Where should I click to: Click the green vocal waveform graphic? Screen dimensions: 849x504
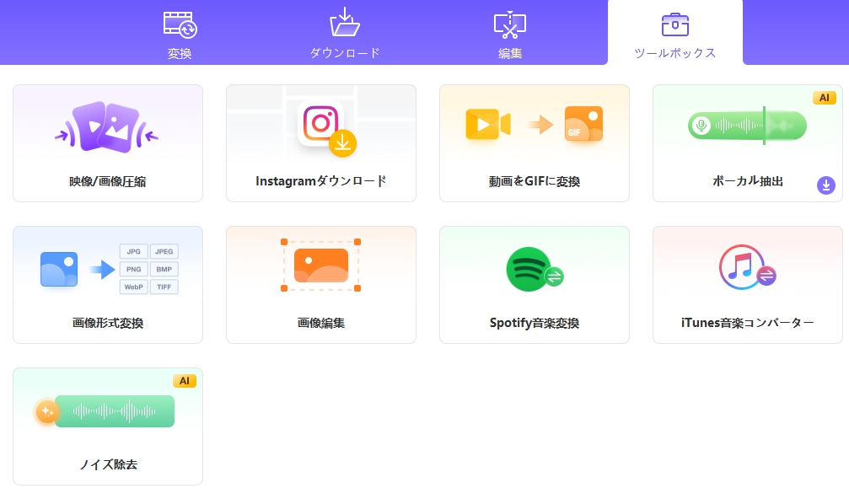coord(747,126)
